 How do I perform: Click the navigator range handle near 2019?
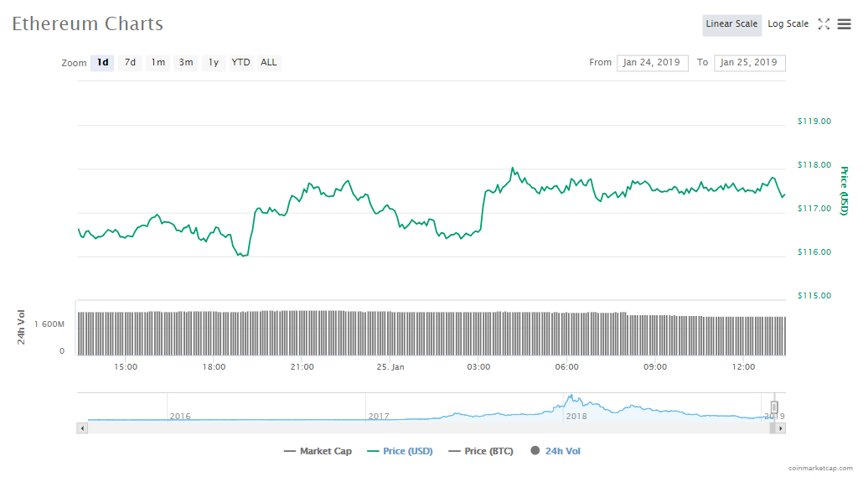click(x=774, y=407)
